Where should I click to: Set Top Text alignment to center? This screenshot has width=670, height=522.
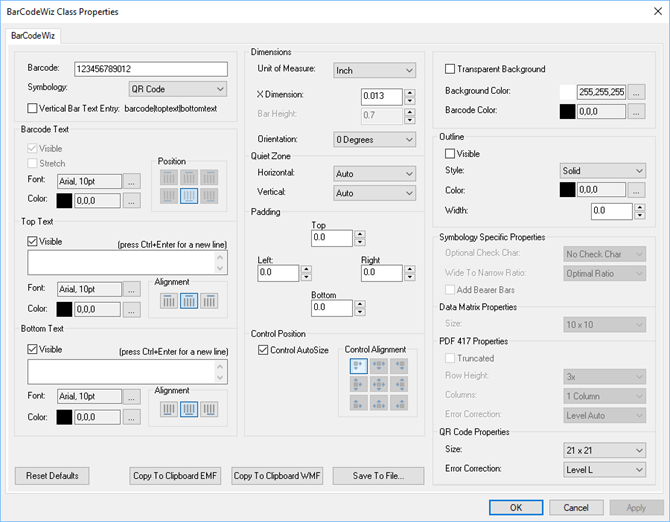[188, 301]
